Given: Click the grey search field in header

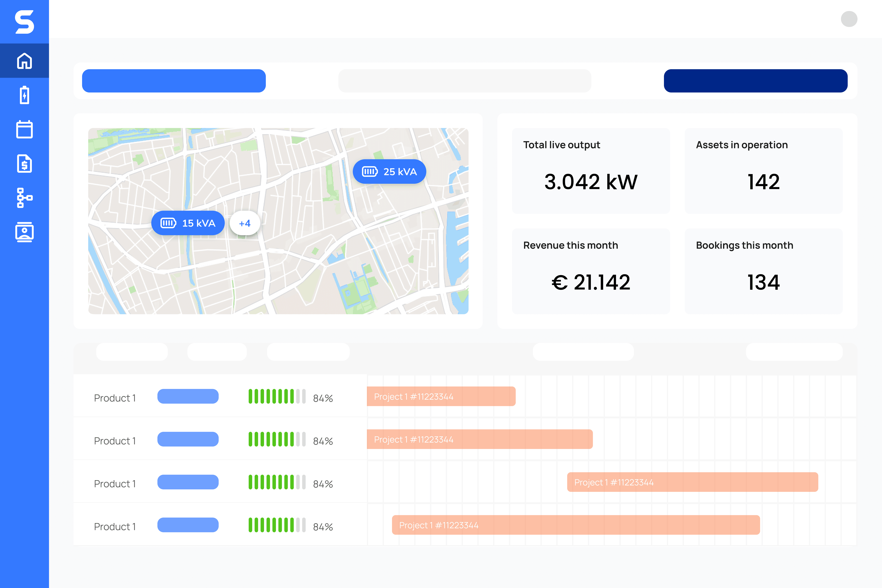Looking at the screenshot, I should click(465, 81).
